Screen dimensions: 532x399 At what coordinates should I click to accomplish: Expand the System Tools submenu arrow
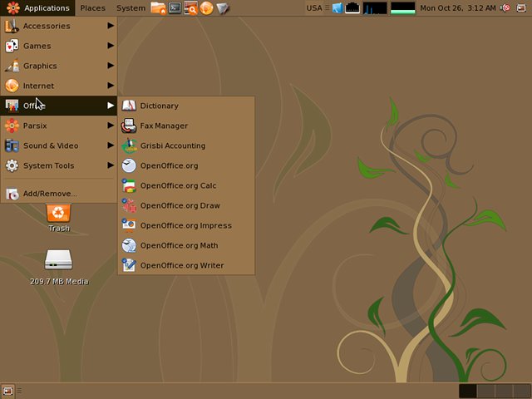(111, 165)
